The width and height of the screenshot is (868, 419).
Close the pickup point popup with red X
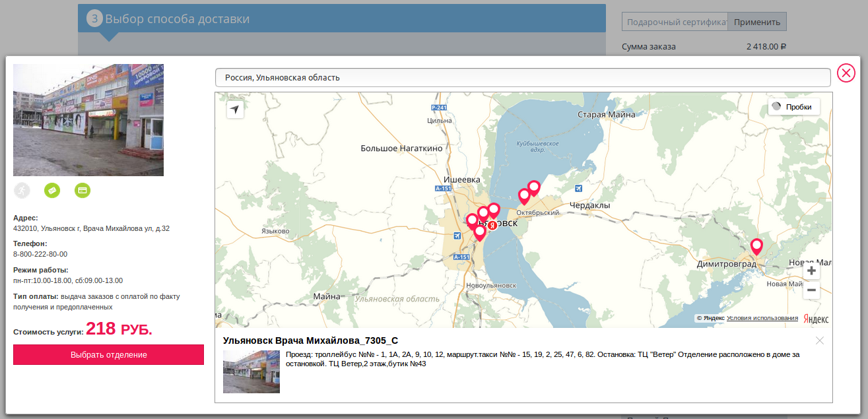[846, 73]
